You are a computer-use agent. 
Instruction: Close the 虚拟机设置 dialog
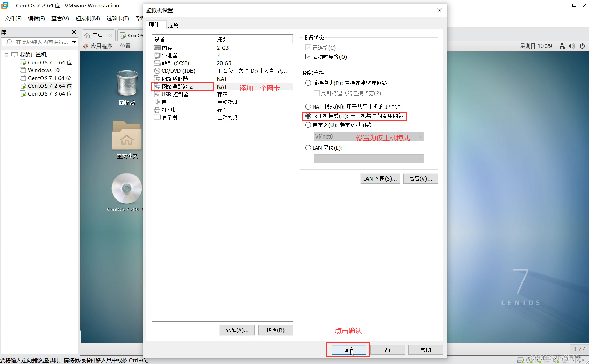(x=439, y=10)
